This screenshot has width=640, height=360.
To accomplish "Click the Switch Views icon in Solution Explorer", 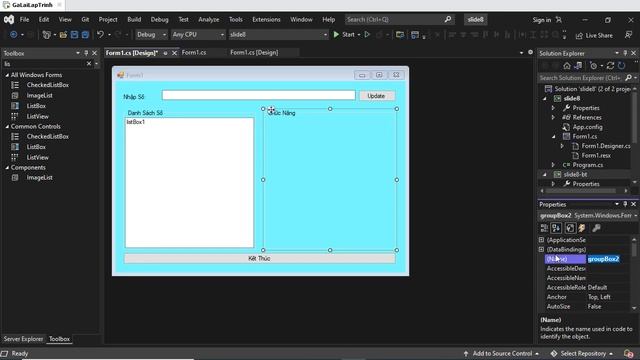I will pyautogui.click(x=578, y=66).
